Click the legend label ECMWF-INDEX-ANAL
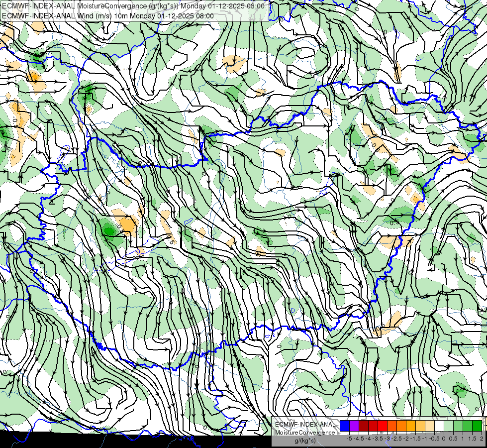The height and width of the screenshot is (448, 487). (x=305, y=425)
